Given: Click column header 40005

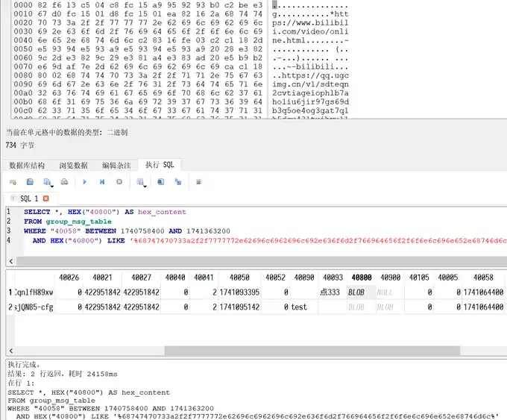Looking at the screenshot, I should [x=448, y=278].
